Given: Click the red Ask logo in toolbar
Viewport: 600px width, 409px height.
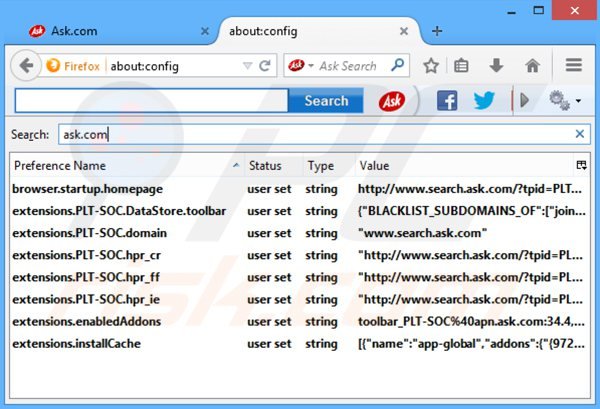Looking at the screenshot, I should (392, 101).
